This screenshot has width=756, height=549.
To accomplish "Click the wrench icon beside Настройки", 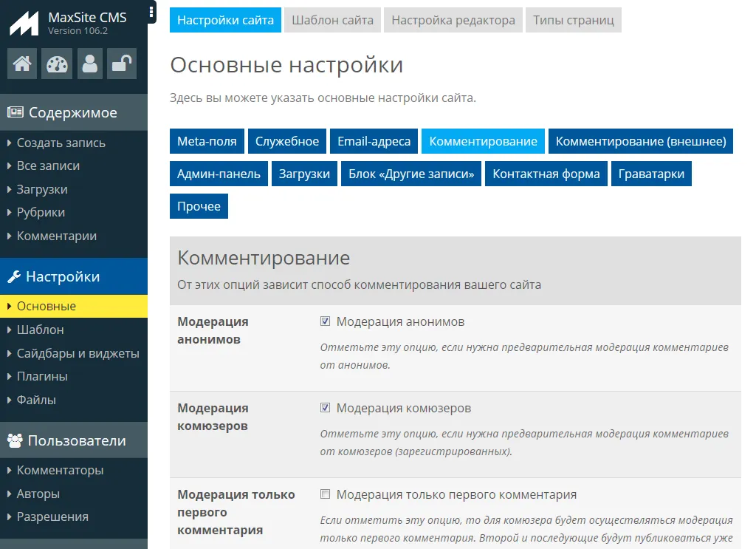I will coord(14,277).
